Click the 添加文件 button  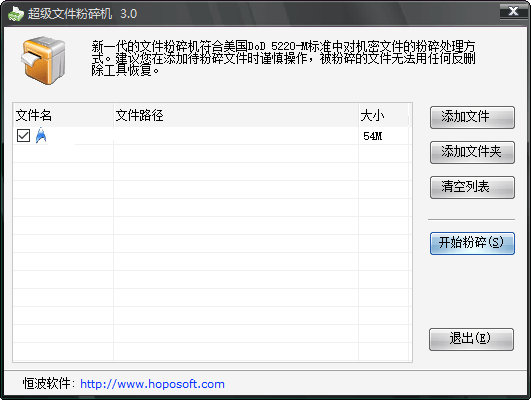[x=472, y=117]
